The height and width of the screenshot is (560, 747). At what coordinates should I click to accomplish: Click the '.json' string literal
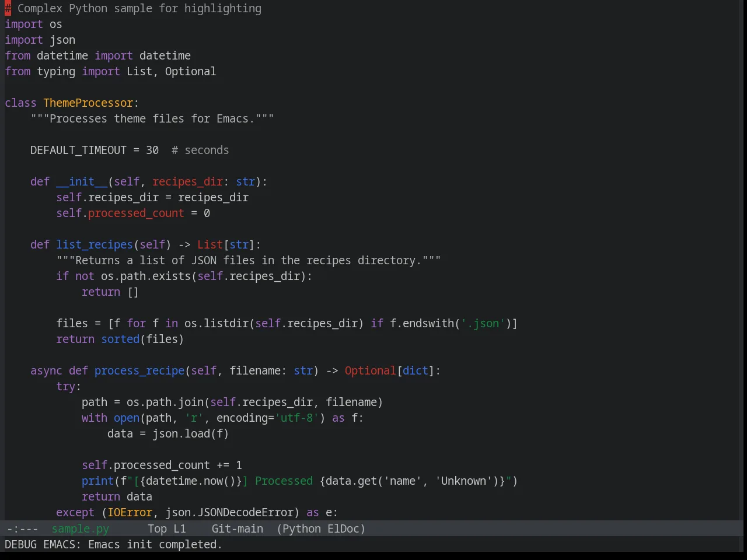pos(483,324)
